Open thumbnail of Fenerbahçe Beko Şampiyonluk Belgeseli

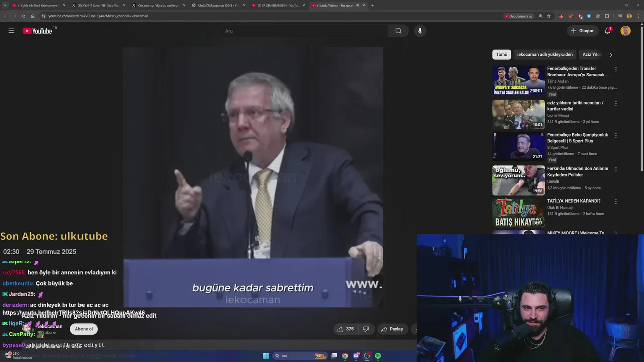pos(518,146)
